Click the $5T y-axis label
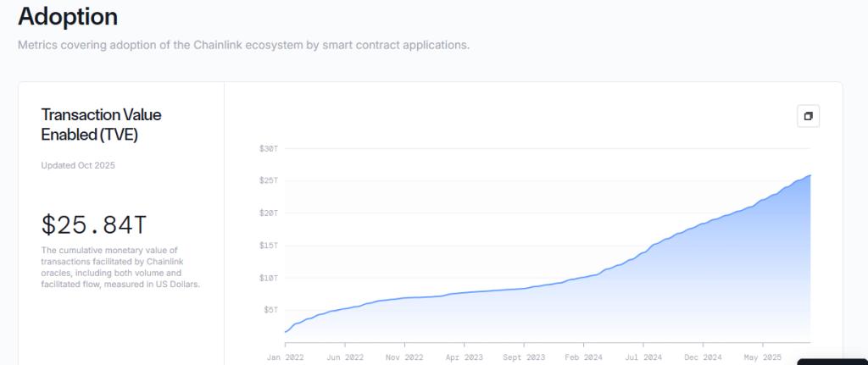This screenshot has width=868, height=365. 270,310
